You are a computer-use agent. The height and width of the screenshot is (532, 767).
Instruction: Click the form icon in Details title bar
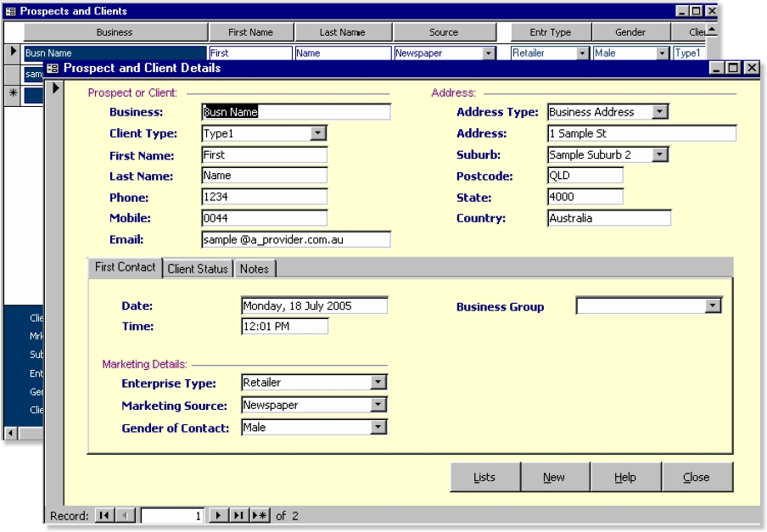[x=53, y=68]
